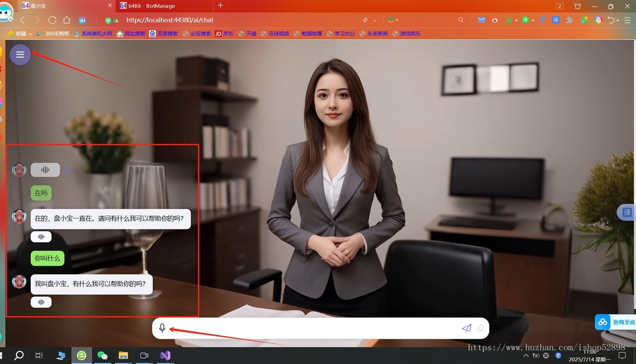Open Visual Studio from the taskbar
Viewport: 636px width, 364px height.
click(165, 356)
